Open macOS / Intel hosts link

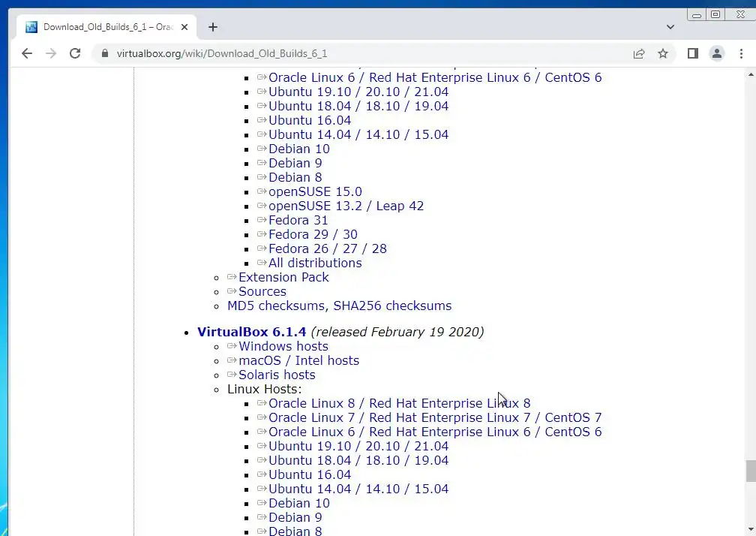pyautogui.click(x=299, y=360)
